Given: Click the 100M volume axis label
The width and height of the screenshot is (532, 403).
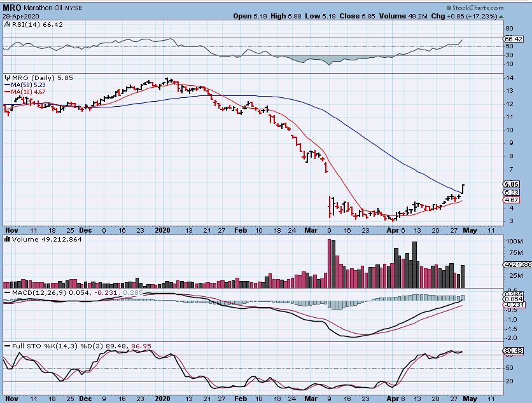Looking at the screenshot, I should tap(514, 242).
